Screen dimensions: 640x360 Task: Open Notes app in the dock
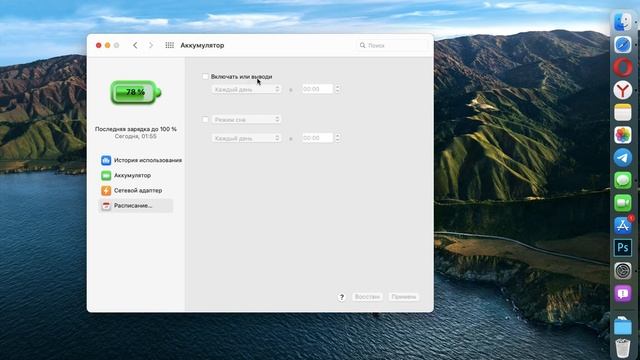point(623,113)
